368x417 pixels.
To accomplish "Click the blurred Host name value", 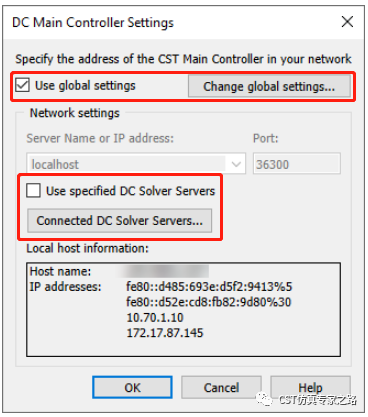I will tap(163, 271).
